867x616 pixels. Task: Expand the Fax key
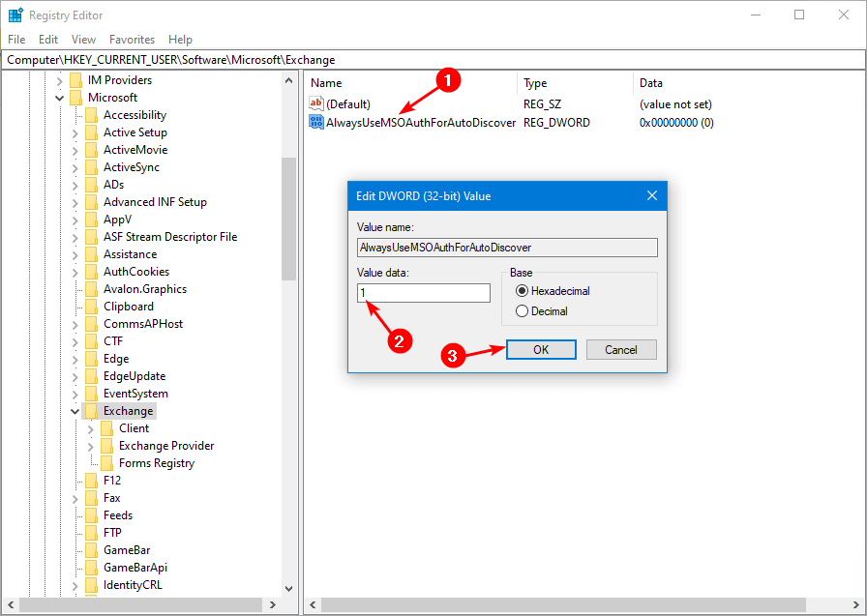click(75, 499)
